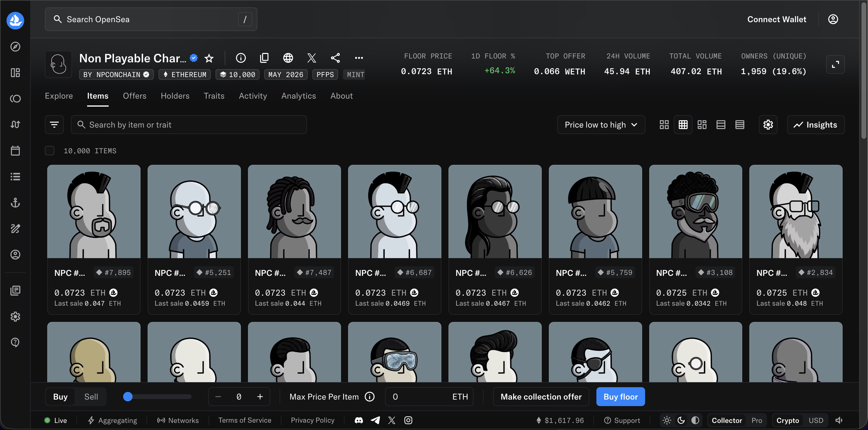Switch to the Traits tab

pos(214,96)
